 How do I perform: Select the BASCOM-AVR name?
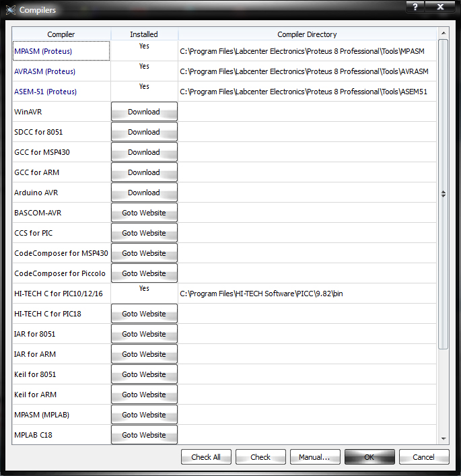38,213
